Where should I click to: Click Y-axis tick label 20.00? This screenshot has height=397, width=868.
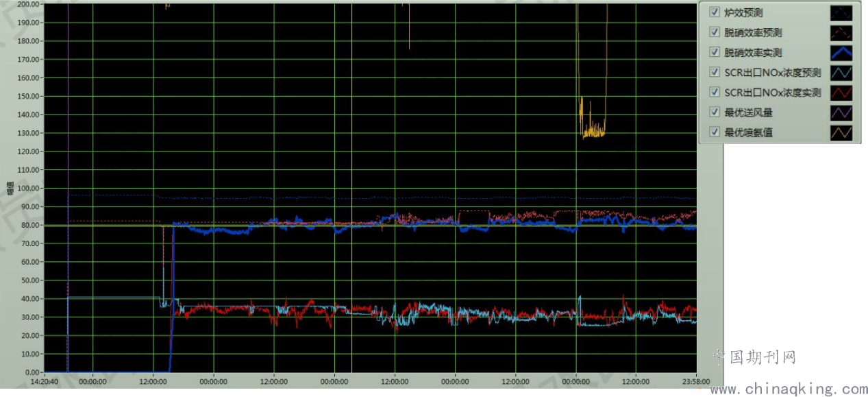tap(30, 336)
